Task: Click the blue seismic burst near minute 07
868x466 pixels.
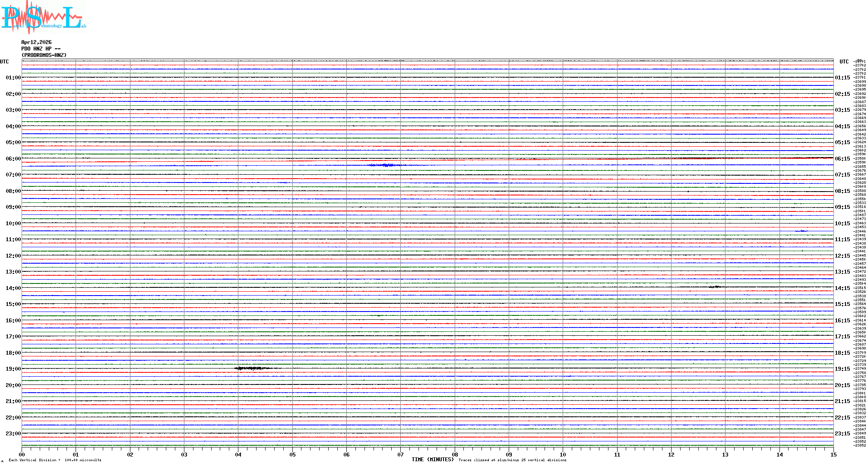Action: 386,165
